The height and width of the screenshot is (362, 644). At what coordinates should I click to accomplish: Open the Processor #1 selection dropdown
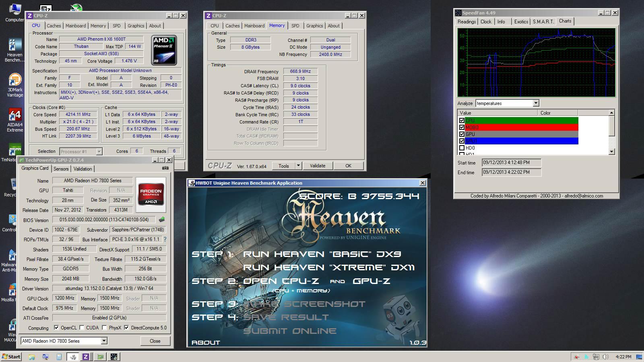(99, 151)
